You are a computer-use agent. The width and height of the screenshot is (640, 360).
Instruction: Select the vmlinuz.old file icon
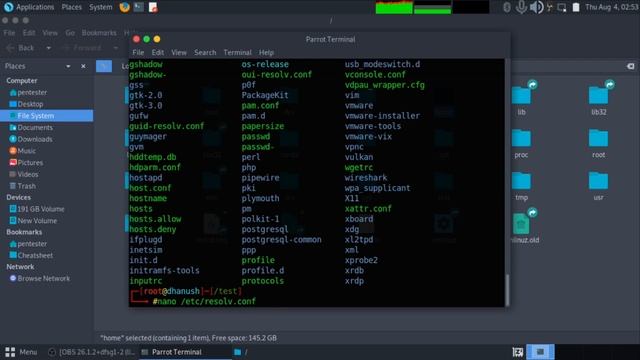coord(522,224)
